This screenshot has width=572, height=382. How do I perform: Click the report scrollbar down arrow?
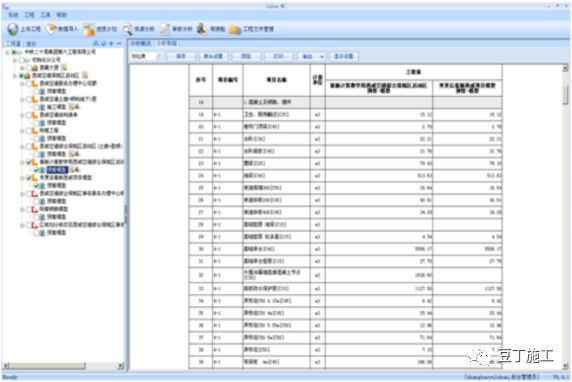565,366
